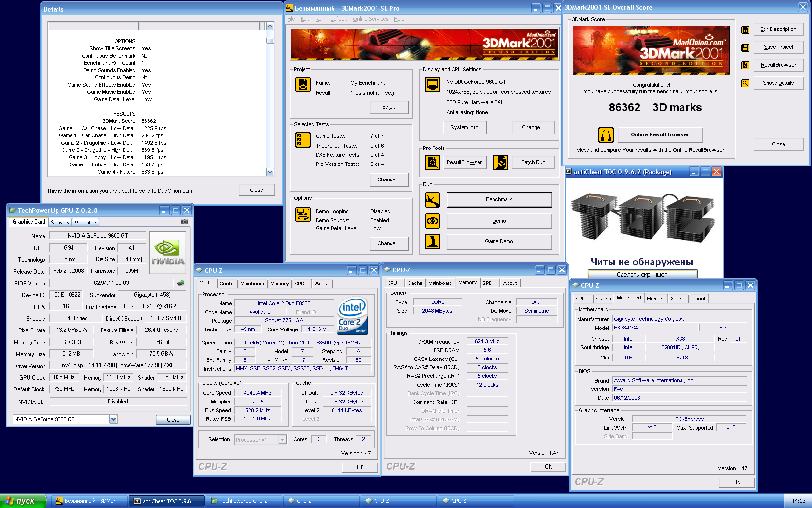Click the Demo eye icon
Screen dimensions: 812x508
point(433,221)
